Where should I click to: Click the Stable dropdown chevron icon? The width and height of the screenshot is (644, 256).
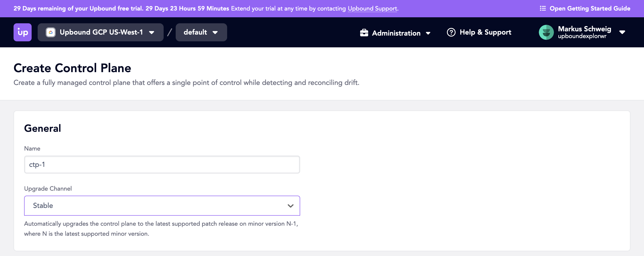[x=291, y=206]
